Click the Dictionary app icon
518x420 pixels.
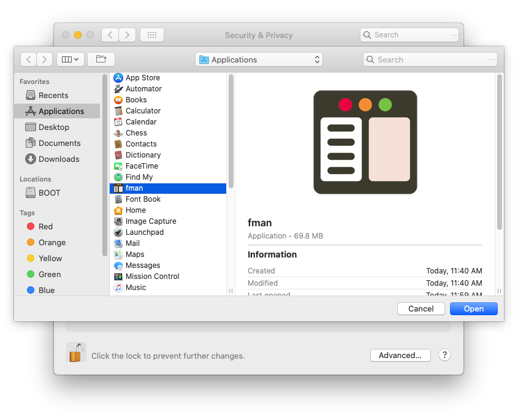coord(118,155)
